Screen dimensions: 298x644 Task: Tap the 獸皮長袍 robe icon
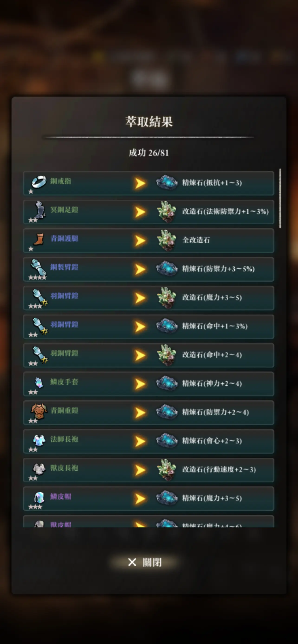[x=39, y=469]
